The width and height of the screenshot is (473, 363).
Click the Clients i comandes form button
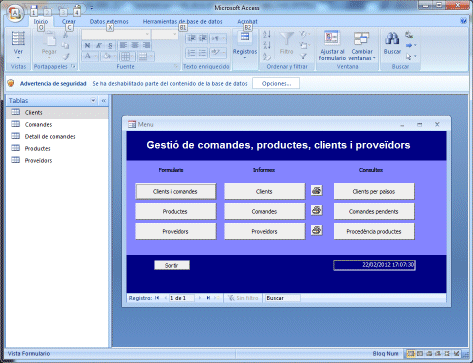(175, 191)
